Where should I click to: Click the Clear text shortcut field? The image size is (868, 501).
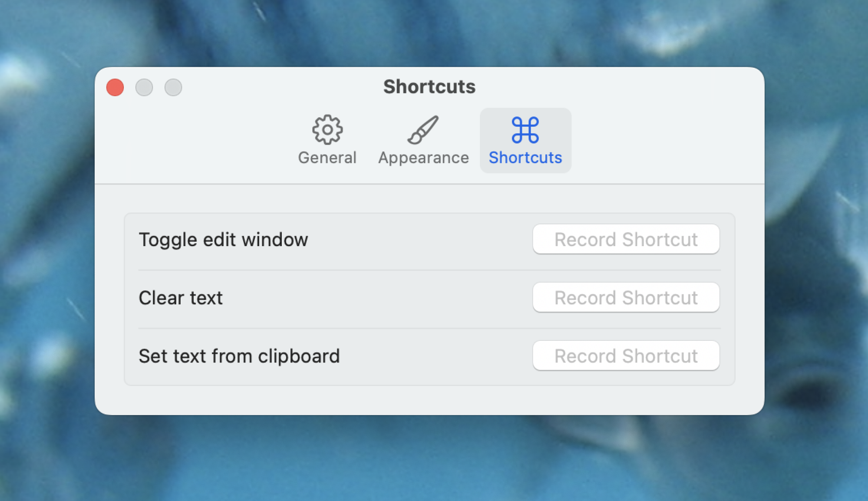click(627, 298)
